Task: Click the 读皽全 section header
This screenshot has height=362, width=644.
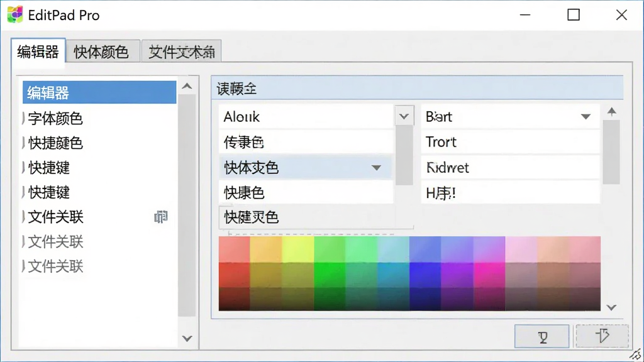Action: (x=418, y=88)
